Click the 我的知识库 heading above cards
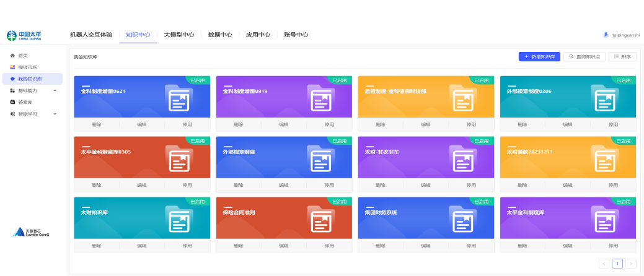644x276 pixels. (86, 57)
